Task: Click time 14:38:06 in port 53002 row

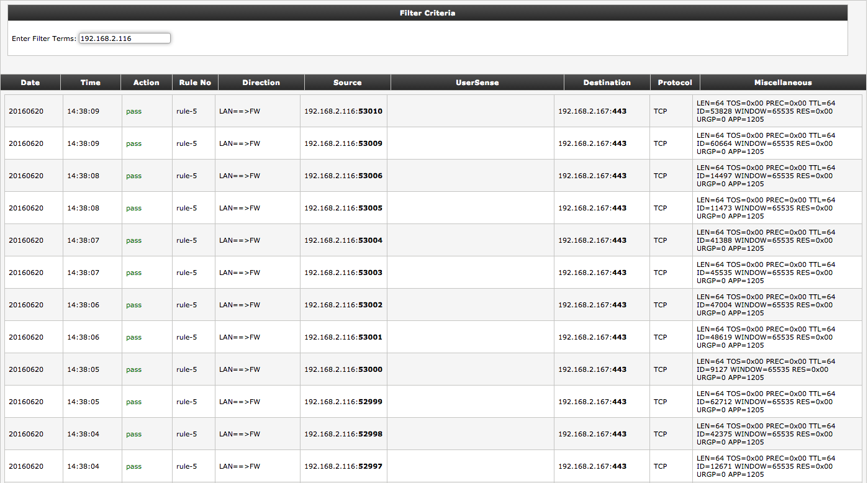Action: coord(83,305)
